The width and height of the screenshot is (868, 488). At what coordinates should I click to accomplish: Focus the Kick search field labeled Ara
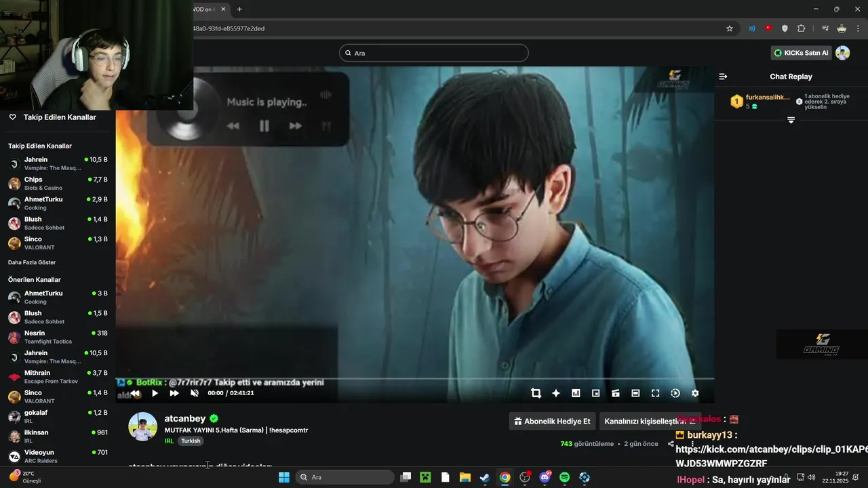434,53
